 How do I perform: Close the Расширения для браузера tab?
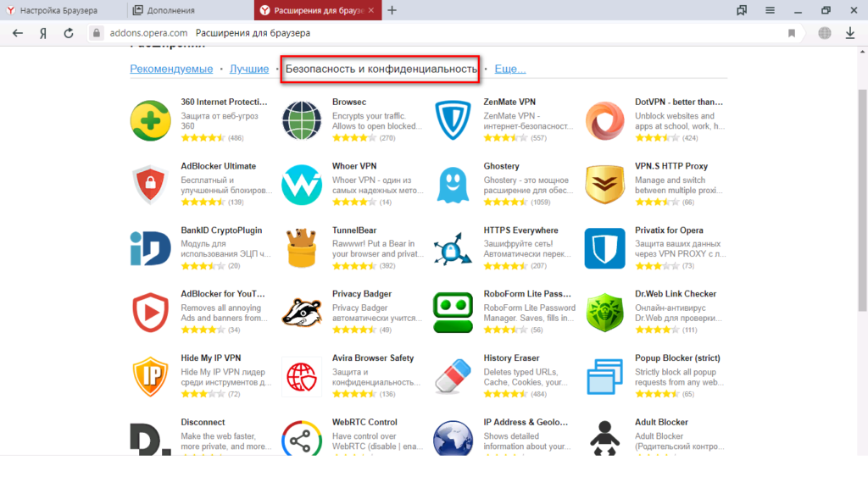pyautogui.click(x=371, y=10)
